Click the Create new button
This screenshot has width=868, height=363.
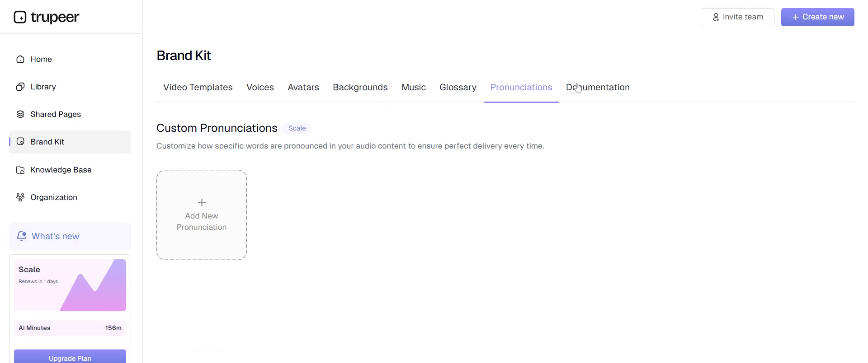click(818, 17)
